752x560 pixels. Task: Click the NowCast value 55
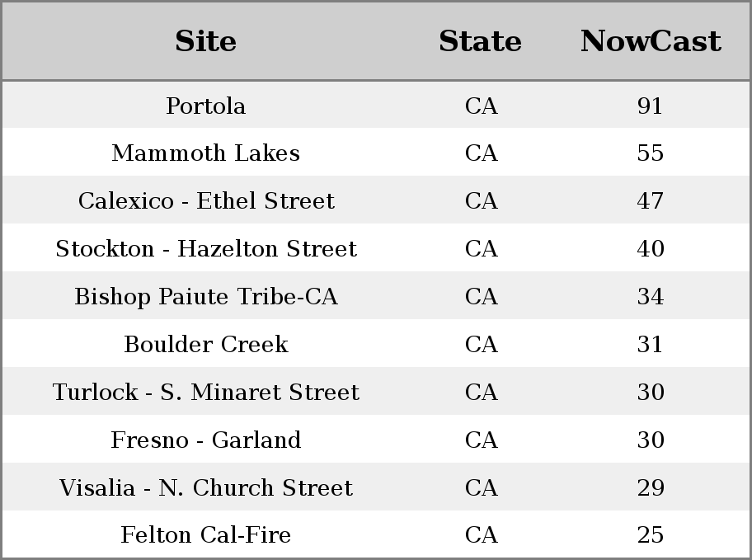point(651,153)
